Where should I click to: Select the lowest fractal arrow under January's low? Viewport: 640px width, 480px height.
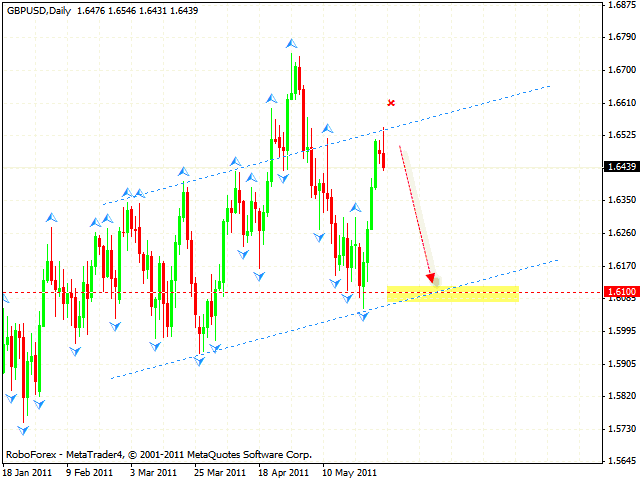[x=25, y=432]
